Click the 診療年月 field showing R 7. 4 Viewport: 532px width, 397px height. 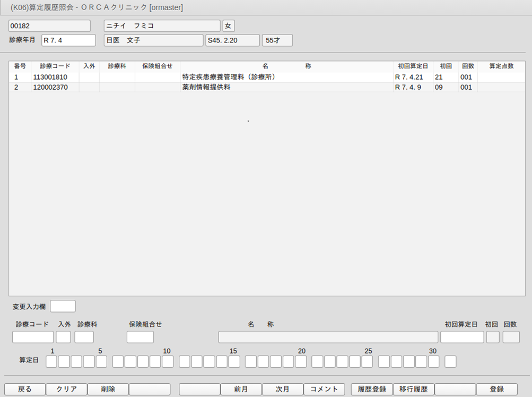pos(68,40)
